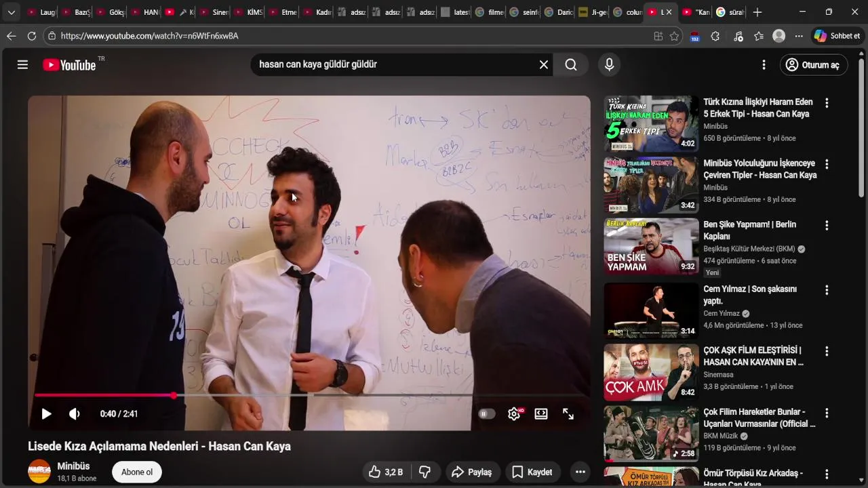Open browser settings and more menu
The image size is (868, 488).
click(799, 36)
